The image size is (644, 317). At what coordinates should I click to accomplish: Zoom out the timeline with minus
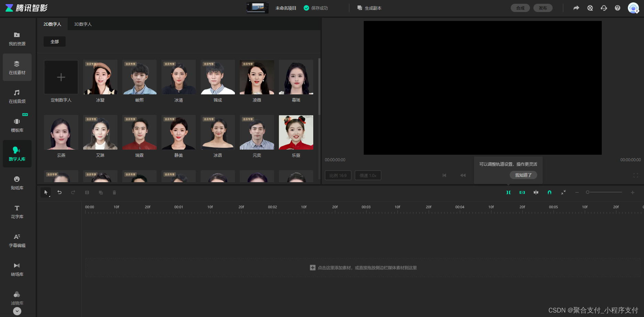[577, 192]
